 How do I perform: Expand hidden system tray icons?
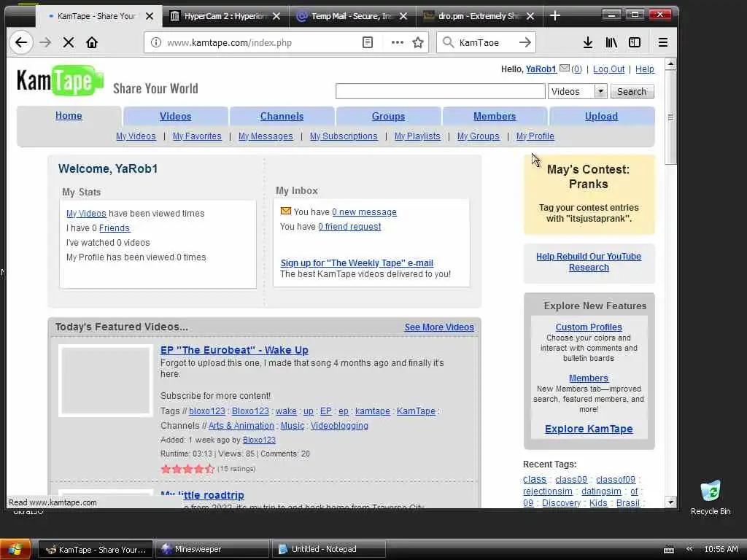[x=689, y=548]
